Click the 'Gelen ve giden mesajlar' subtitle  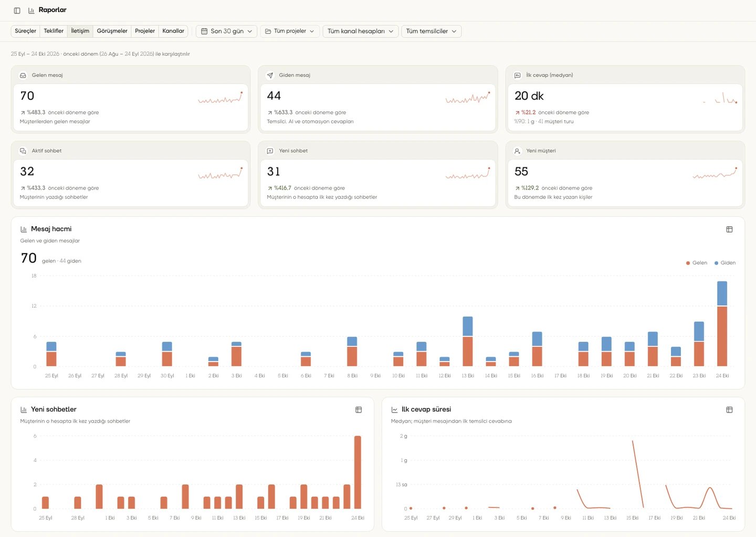(x=50, y=241)
